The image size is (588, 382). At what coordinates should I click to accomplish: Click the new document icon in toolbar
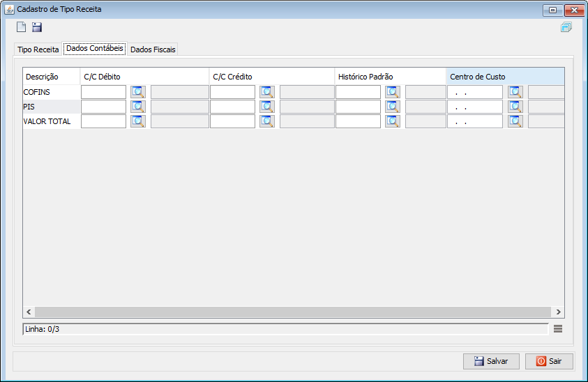coord(22,27)
